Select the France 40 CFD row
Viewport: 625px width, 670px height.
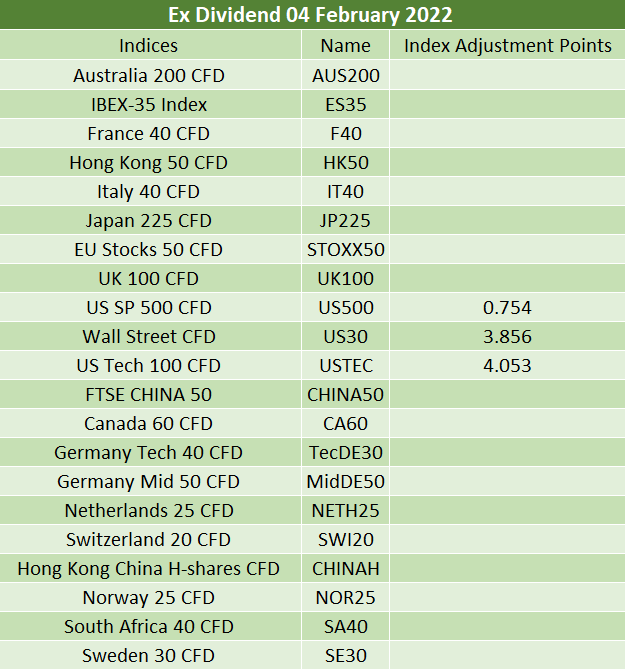pyautogui.click(x=312, y=133)
